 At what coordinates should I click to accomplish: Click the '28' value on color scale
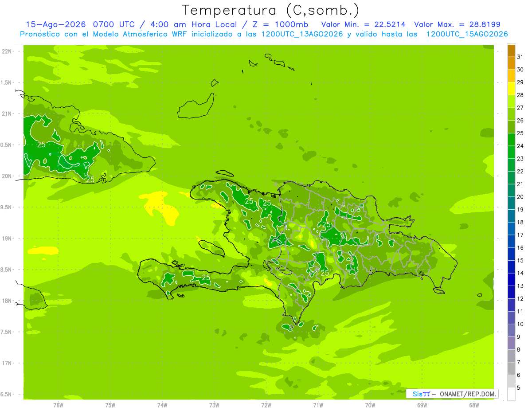[520, 95]
